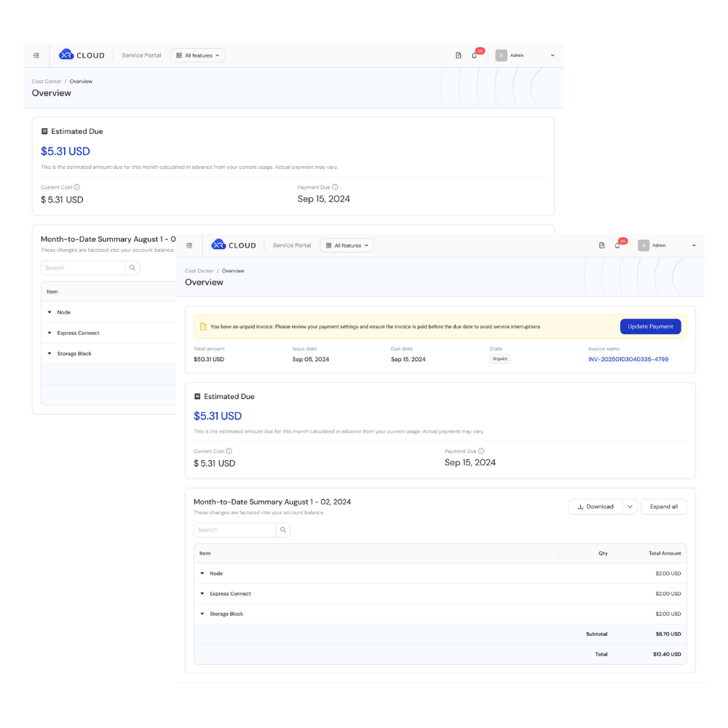
Task: Open document icon in back window header
Action: [x=458, y=55]
